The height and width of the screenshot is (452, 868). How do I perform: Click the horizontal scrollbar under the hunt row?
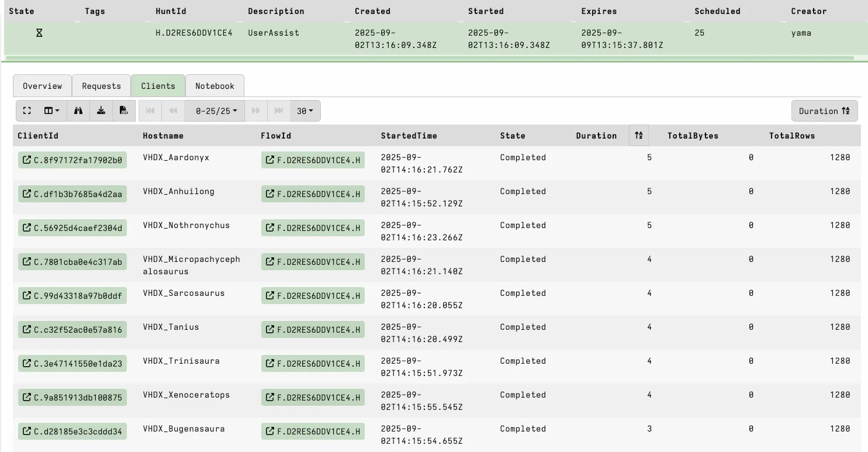click(x=430, y=58)
